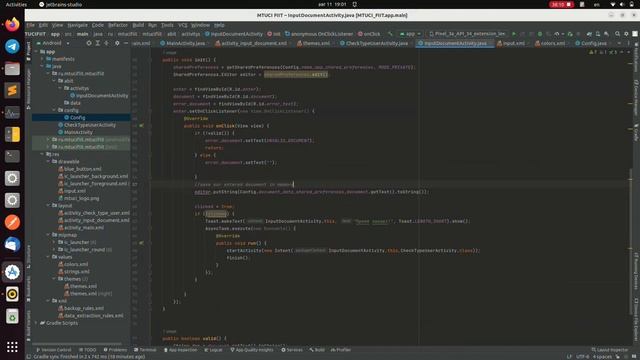
Task: Open app run configuration dropdown
Action: [410, 34]
